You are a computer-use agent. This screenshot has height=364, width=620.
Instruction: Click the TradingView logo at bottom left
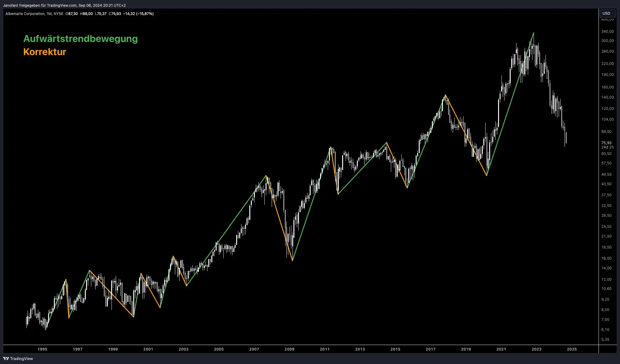pos(18,358)
